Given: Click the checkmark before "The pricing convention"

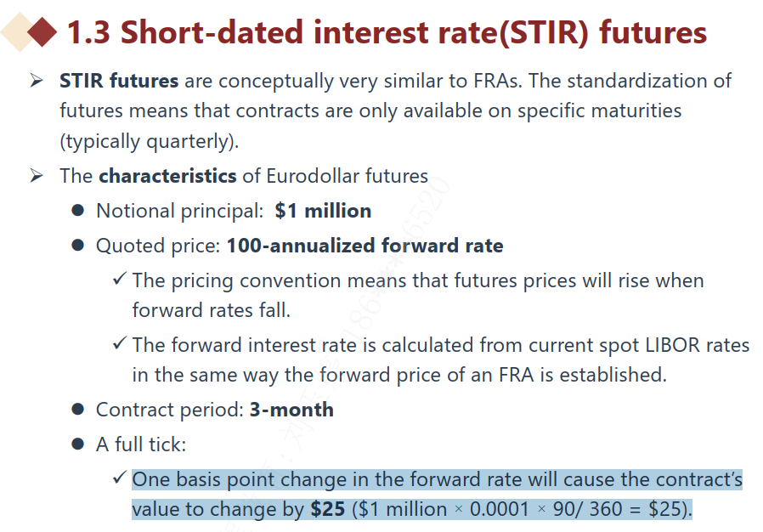Looking at the screenshot, I should 120,280.
